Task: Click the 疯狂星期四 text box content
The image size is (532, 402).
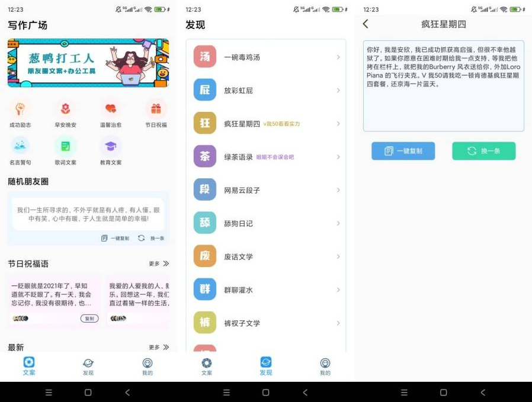Action: click(444, 86)
